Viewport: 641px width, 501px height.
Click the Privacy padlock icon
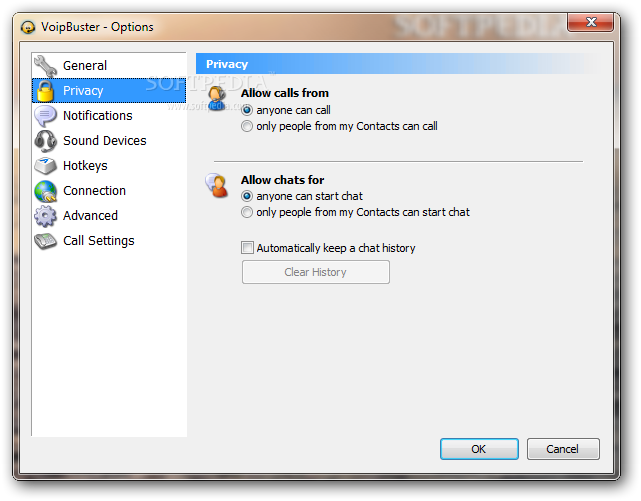click(45, 91)
